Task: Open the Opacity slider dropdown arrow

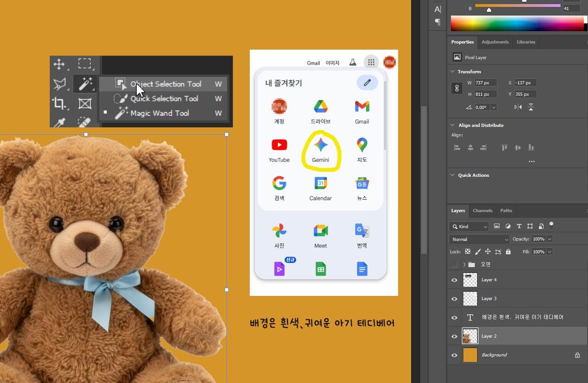Action: (550, 239)
